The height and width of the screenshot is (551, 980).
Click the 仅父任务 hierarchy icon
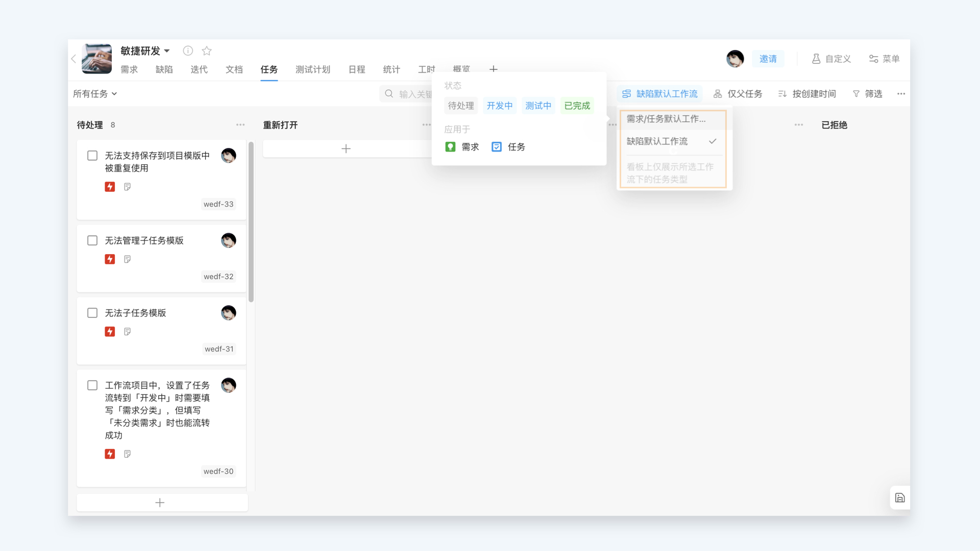pyautogui.click(x=717, y=93)
